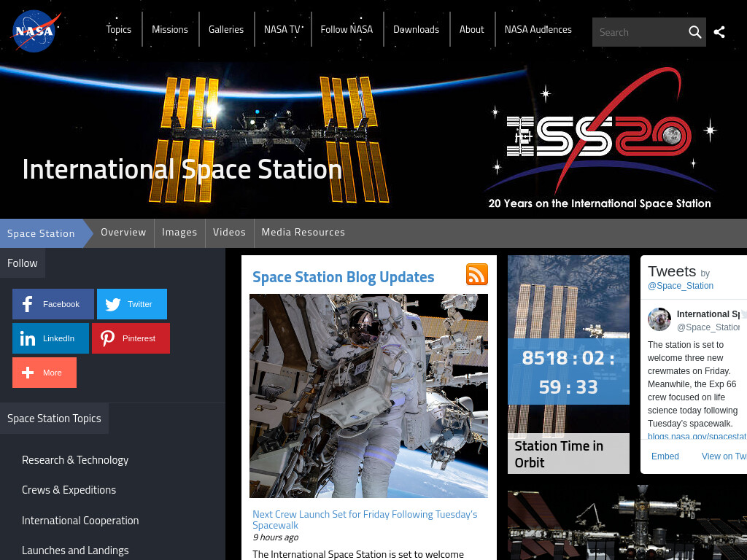Open the NASA TV menu

[283, 29]
